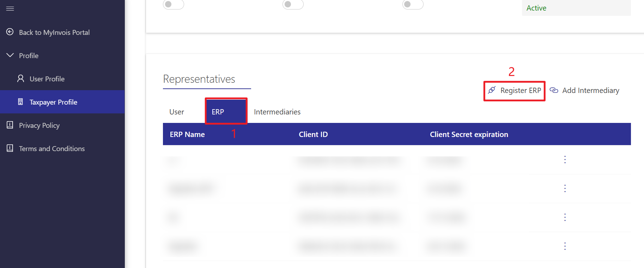644x268 pixels.
Task: Toggle the leftmost switch at the top
Action: [x=173, y=4]
